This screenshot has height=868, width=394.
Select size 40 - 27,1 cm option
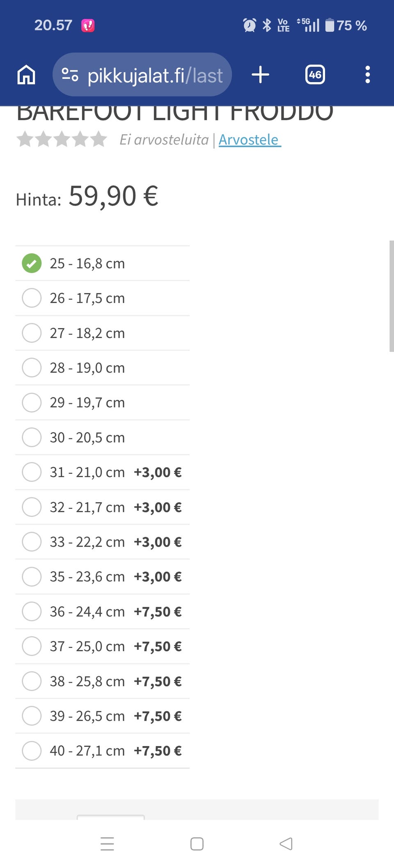32,751
